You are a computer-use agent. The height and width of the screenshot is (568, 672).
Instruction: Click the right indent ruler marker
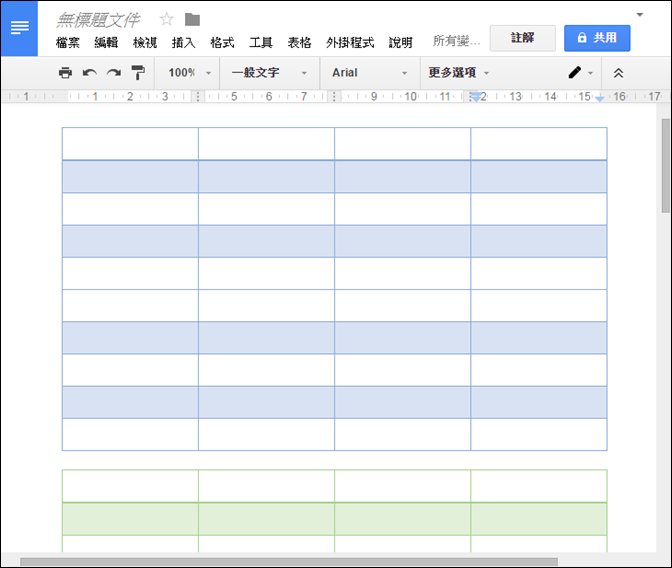click(x=600, y=99)
